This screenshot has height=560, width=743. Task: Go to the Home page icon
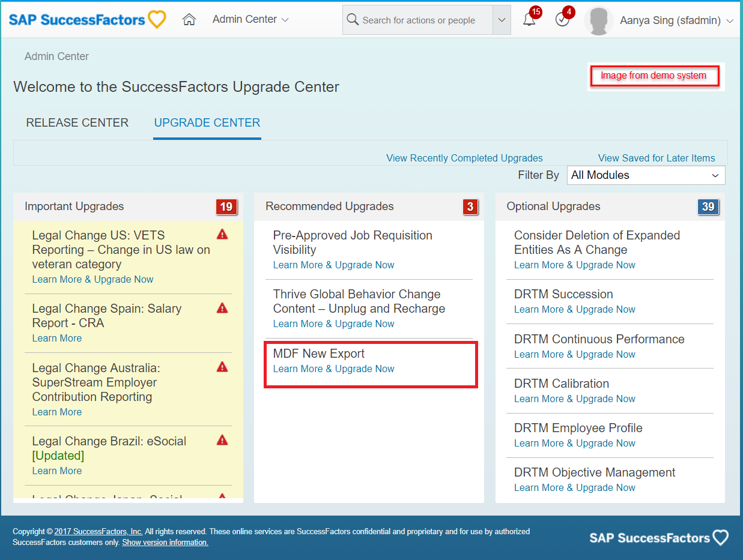[189, 20]
